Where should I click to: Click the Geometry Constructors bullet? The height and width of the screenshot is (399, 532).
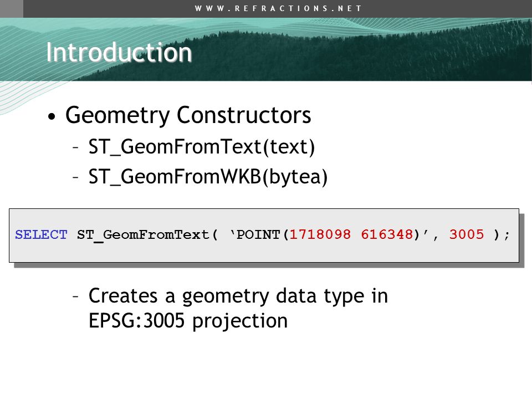[188, 116]
